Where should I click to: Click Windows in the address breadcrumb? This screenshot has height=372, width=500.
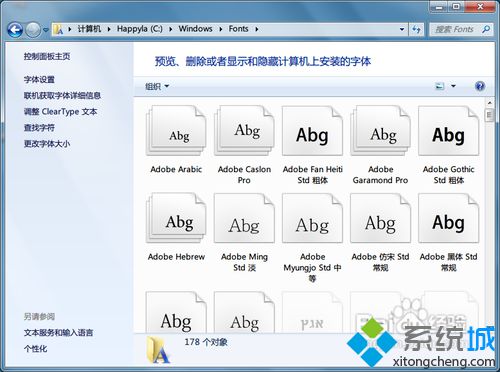[195, 29]
